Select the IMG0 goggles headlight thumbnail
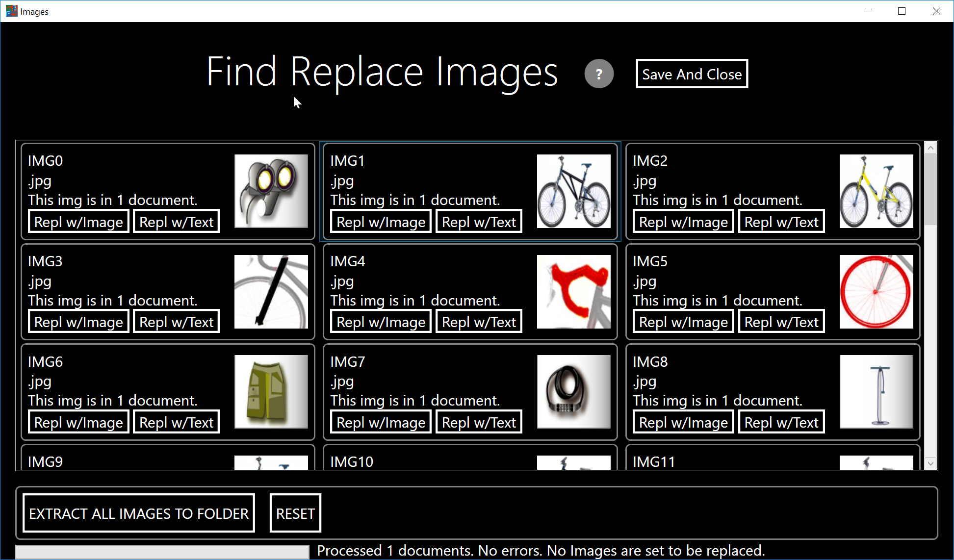 (271, 191)
